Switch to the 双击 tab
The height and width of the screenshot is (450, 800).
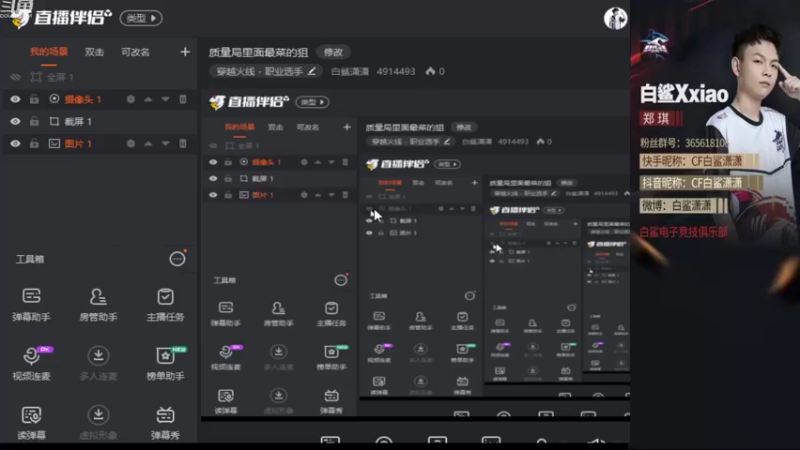click(94, 52)
